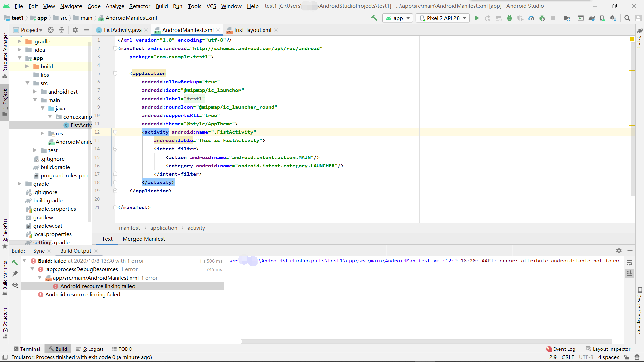Click Collapse All icon in Project panel
Viewport: 644px width, 362px height.
(62, 30)
